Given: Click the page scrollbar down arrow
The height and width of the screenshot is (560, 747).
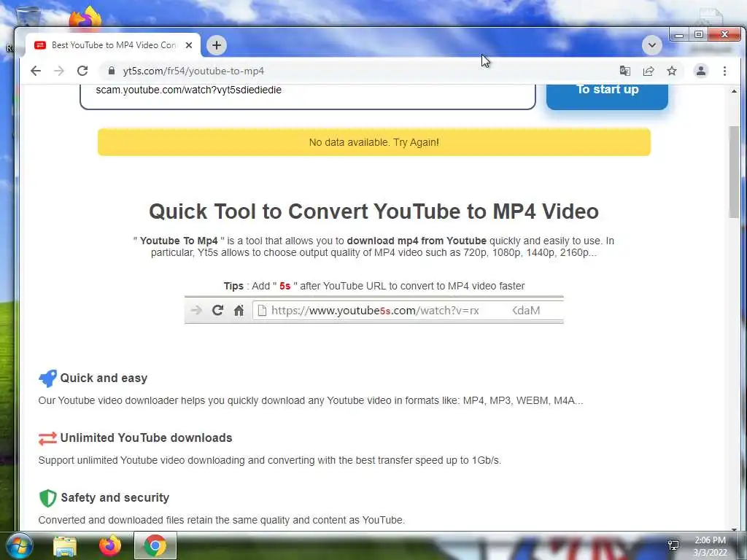Looking at the screenshot, I should pyautogui.click(x=734, y=528).
